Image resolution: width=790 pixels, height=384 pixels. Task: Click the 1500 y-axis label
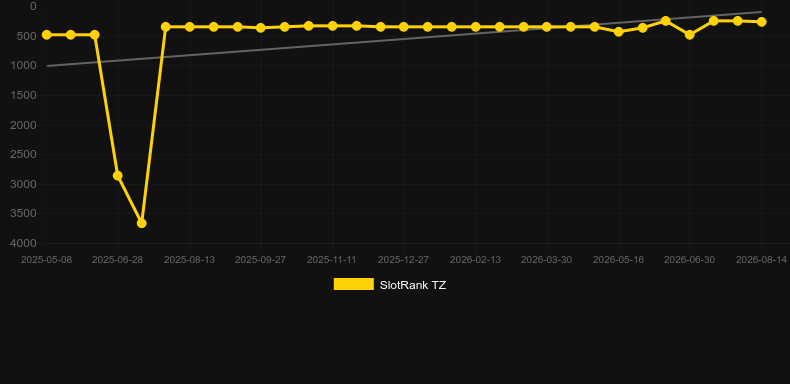click(x=24, y=95)
